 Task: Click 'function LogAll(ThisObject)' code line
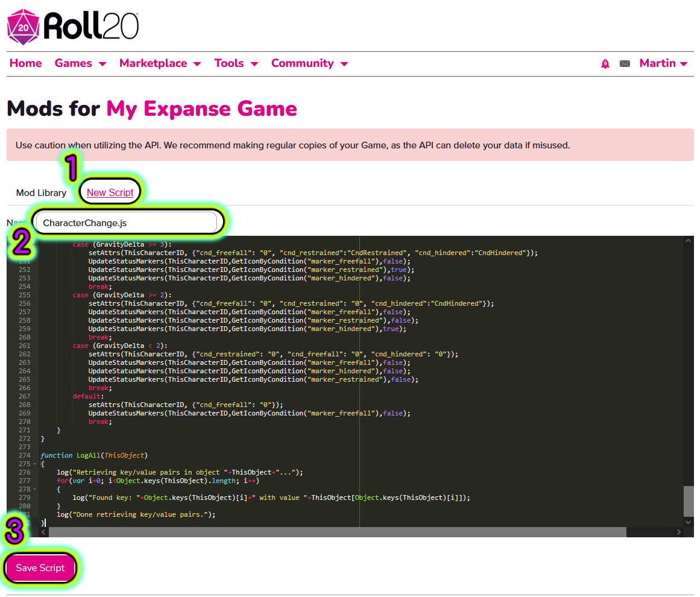[x=93, y=455]
